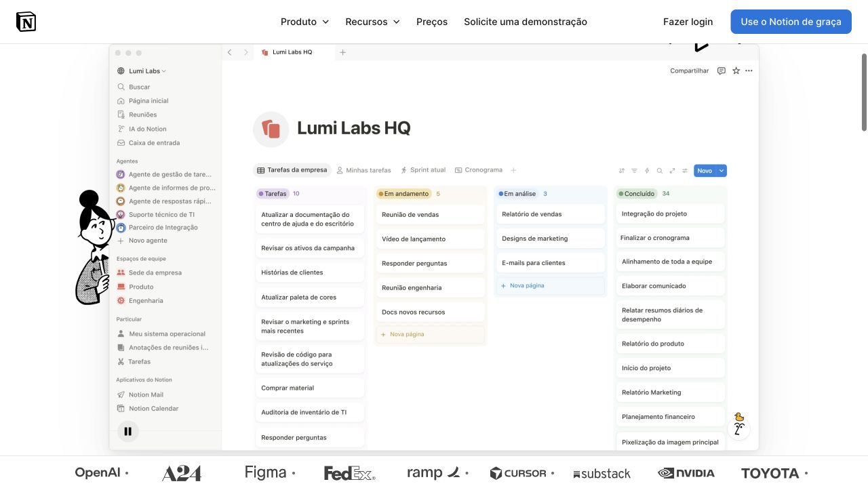This screenshot has width=868, height=488.
Task: Open Preços page link
Action: tap(432, 22)
